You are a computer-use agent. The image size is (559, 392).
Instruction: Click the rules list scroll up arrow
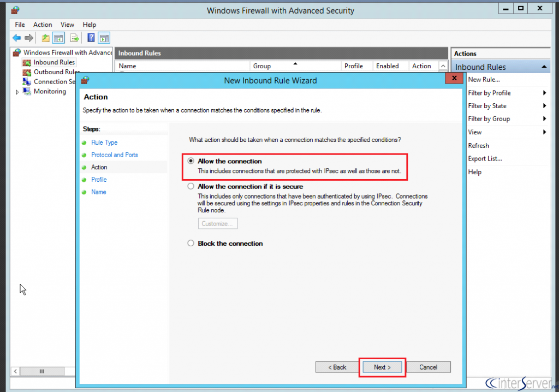[443, 66]
